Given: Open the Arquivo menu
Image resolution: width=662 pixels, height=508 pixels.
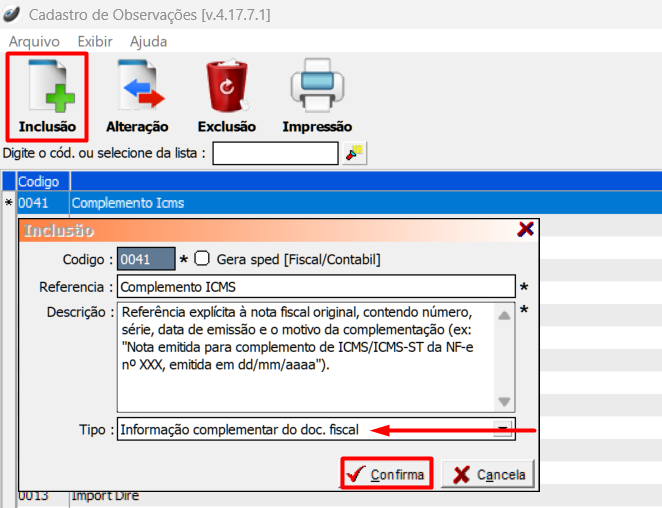Looking at the screenshot, I should [x=34, y=42].
